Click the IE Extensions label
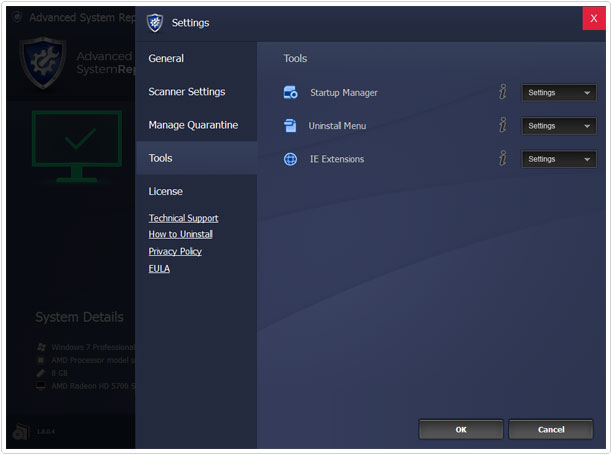Screen dimensions: 612x455 point(337,159)
